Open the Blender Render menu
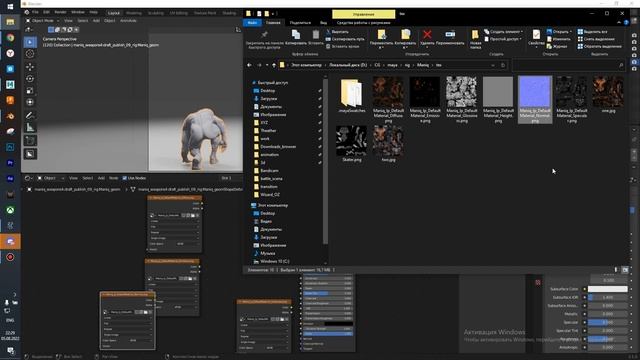640x360 pixels. pos(60,13)
